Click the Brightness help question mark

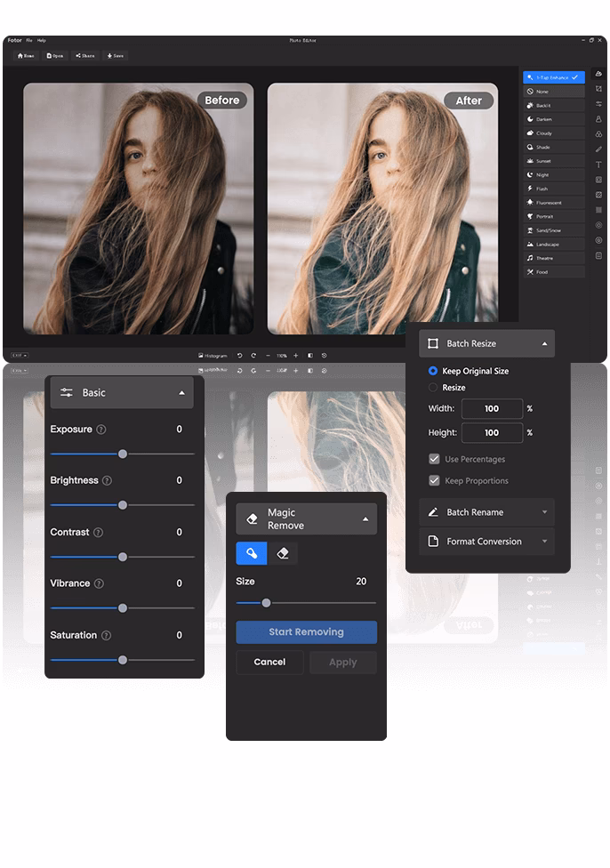click(107, 480)
